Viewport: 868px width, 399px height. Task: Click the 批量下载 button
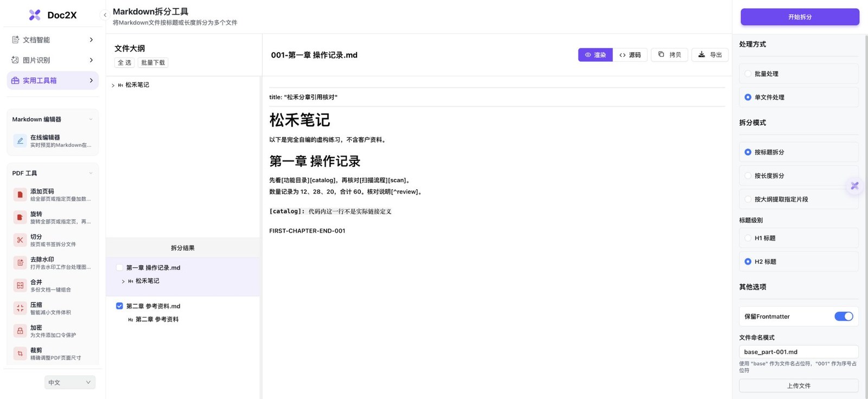point(153,63)
